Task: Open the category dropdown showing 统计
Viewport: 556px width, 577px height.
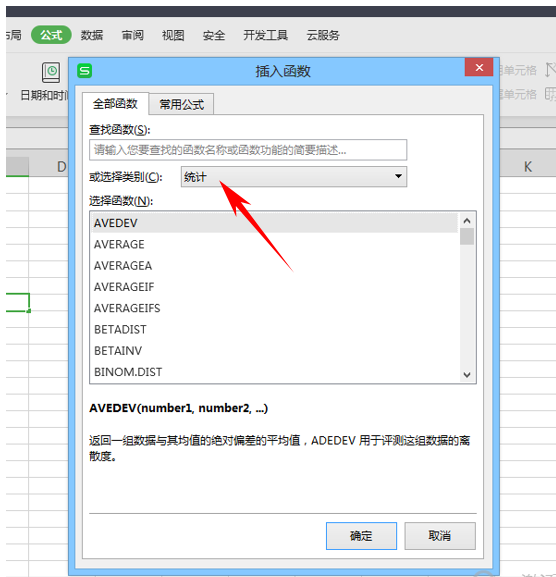Action: (294, 177)
